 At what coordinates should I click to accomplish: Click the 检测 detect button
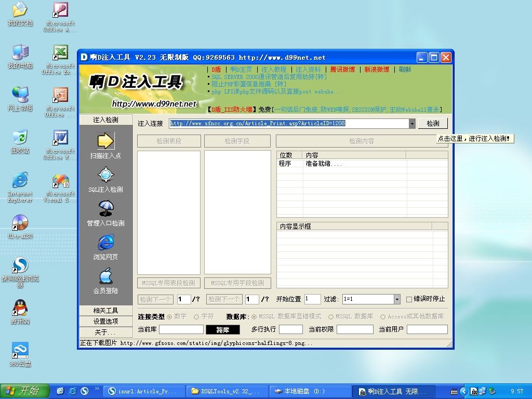433,124
